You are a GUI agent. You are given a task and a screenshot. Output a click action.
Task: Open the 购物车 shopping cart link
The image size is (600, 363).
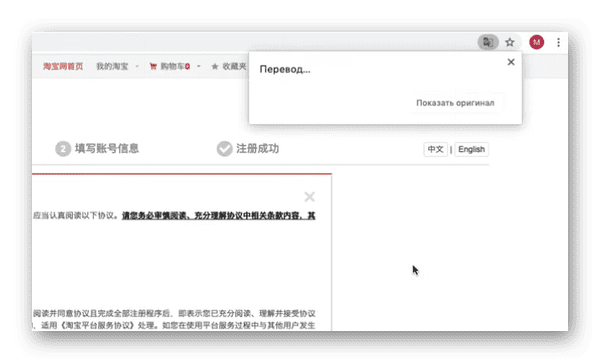coord(175,66)
